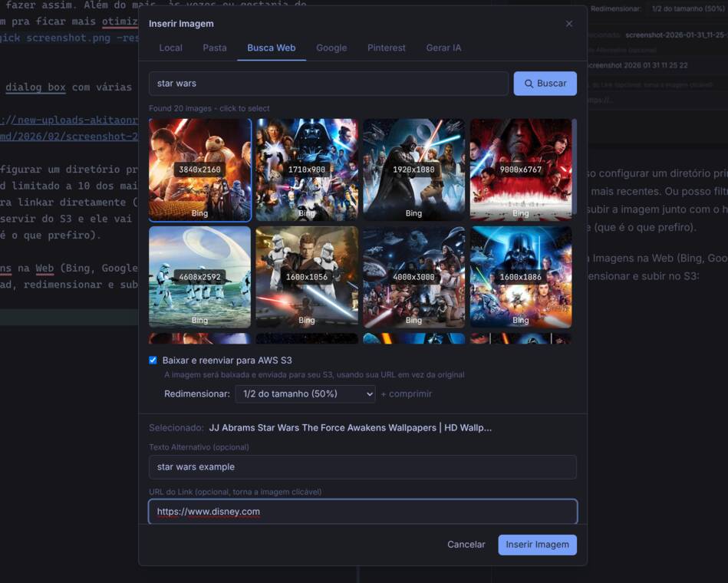
Task: Open the Gerar IA tab
Action: 443,48
